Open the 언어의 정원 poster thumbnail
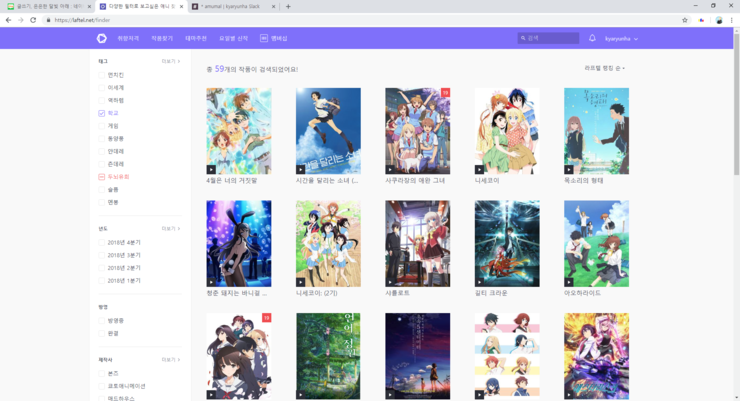This screenshot has height=401, width=740. [x=328, y=356]
